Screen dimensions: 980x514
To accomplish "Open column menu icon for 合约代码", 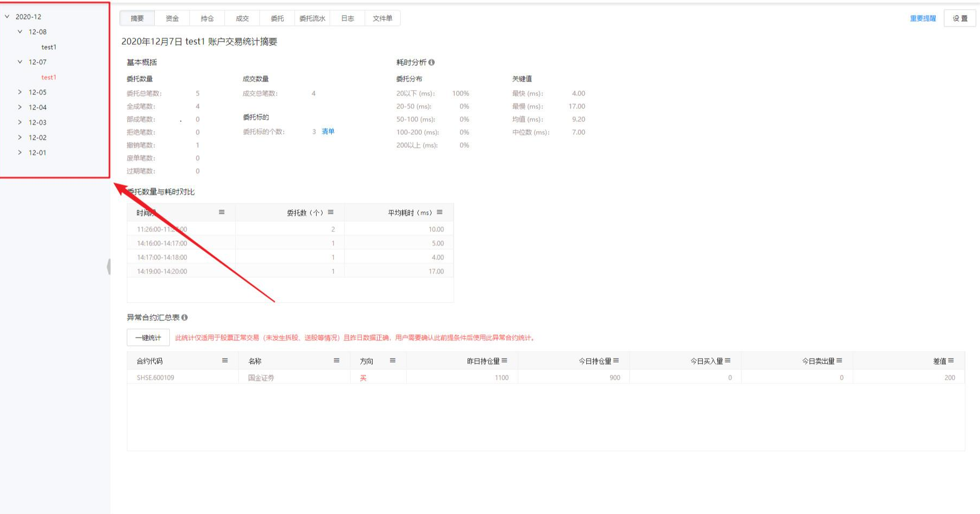I will point(225,361).
